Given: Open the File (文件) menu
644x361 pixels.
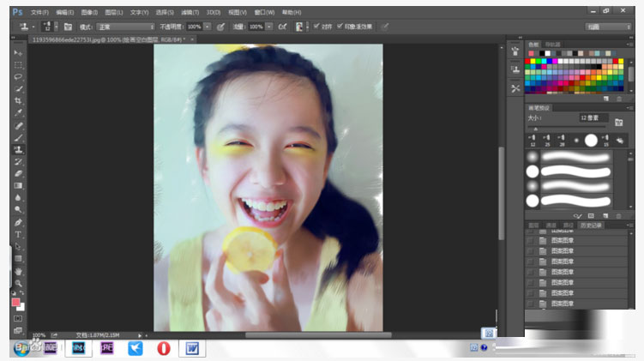Looking at the screenshot, I should click(39, 13).
